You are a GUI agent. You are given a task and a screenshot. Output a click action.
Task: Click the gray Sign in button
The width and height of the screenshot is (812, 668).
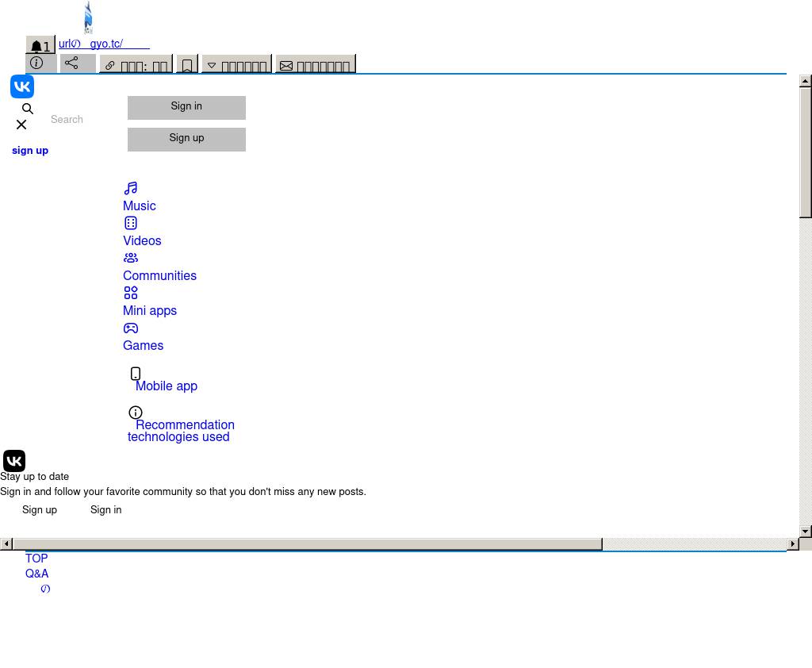tap(186, 107)
